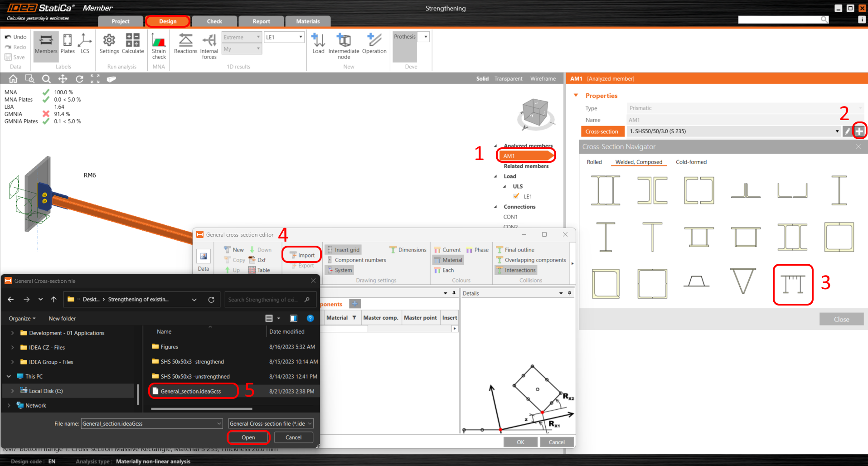Expand Local Disk (C:) in tree

tap(12, 391)
